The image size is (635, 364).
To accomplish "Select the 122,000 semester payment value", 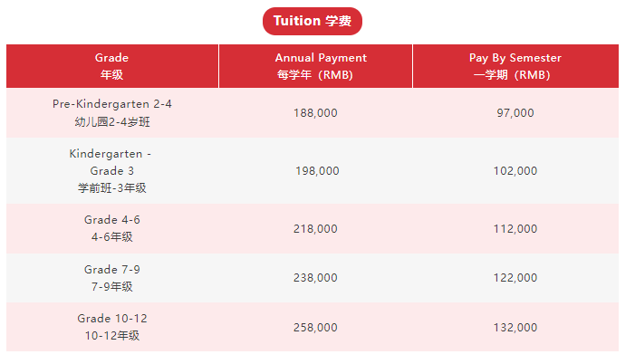I will point(515,278).
